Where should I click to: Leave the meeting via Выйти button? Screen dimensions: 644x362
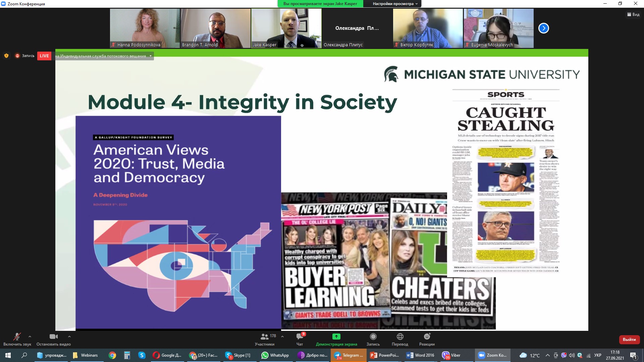point(629,340)
